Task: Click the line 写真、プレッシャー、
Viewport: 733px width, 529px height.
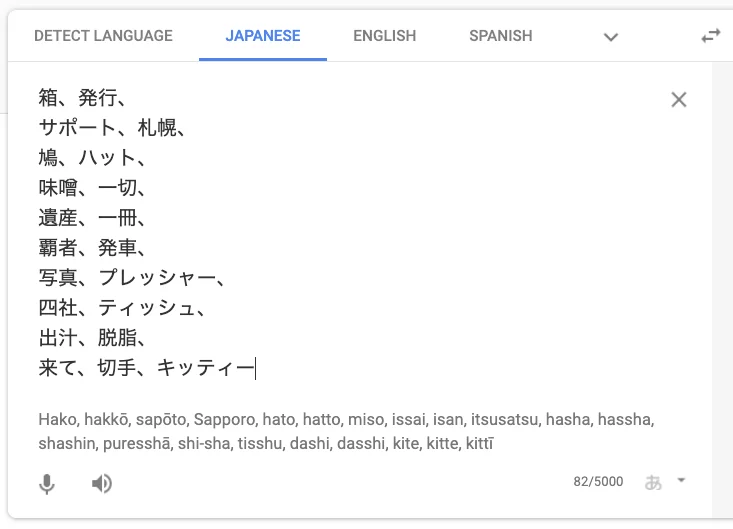Action: point(131,278)
